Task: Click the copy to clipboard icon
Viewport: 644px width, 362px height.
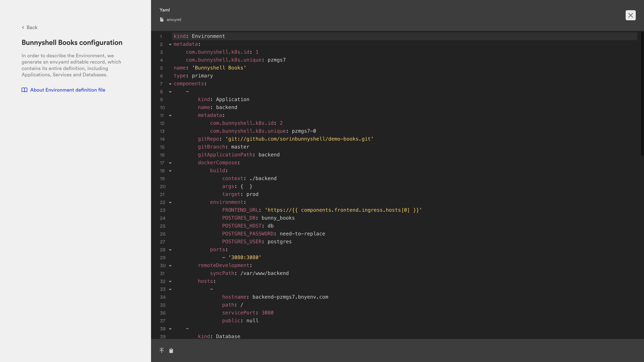Action: tap(171, 351)
